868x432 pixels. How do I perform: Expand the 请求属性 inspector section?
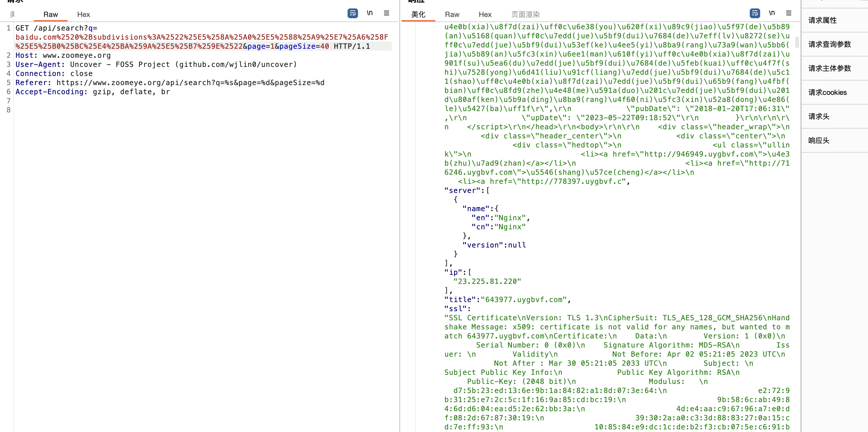822,20
